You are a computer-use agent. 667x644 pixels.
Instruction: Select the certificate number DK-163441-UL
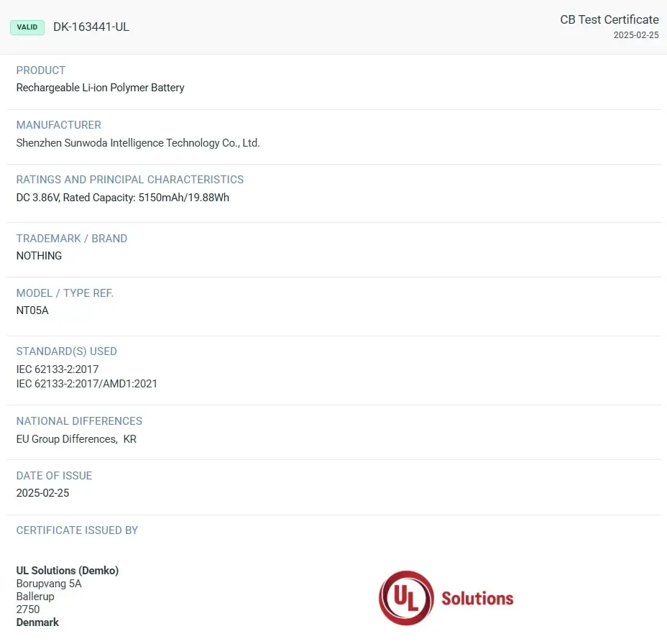(91, 27)
